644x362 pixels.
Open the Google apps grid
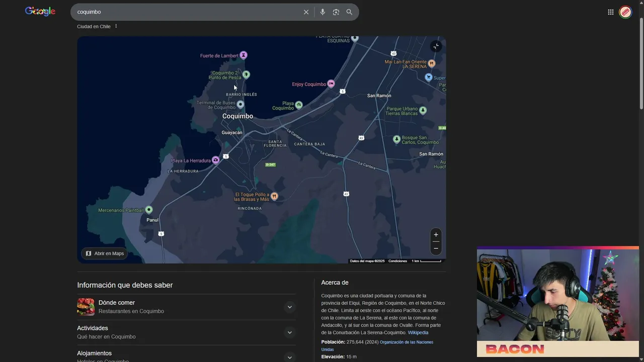(611, 12)
